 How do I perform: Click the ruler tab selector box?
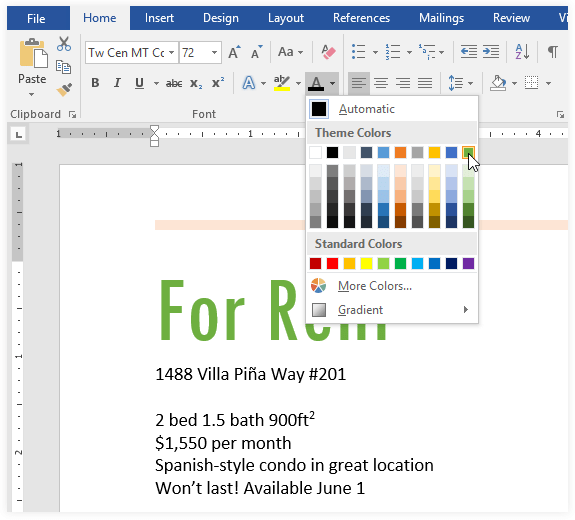19,134
